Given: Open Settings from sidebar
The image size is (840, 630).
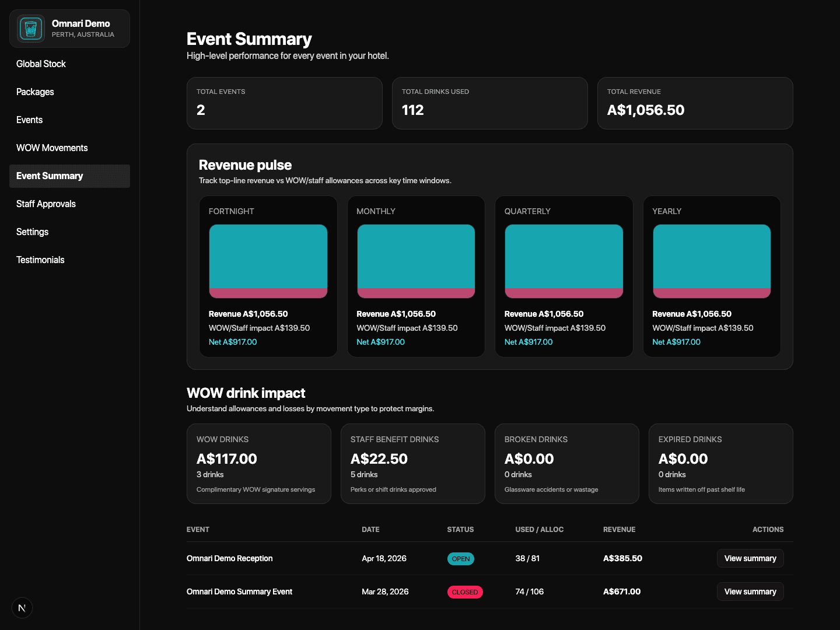Looking at the screenshot, I should 32,232.
